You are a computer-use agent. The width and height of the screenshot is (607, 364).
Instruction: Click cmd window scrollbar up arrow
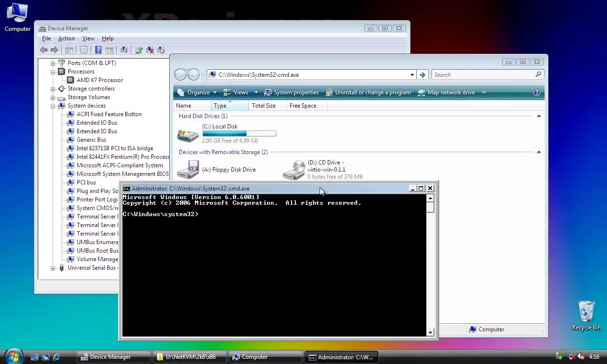pyautogui.click(x=431, y=197)
